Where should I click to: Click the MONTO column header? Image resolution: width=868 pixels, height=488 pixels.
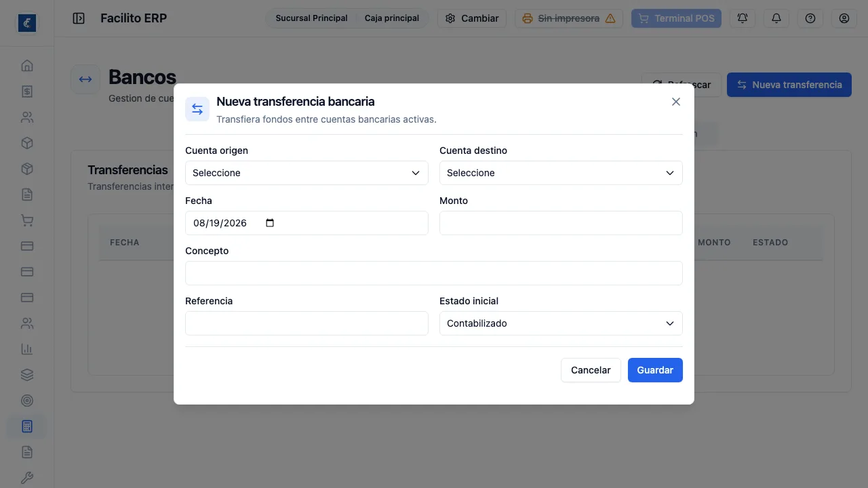(714, 243)
